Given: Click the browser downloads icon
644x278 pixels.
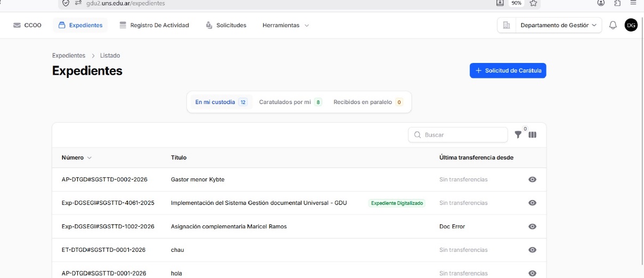Looking at the screenshot, I should coord(500,3).
